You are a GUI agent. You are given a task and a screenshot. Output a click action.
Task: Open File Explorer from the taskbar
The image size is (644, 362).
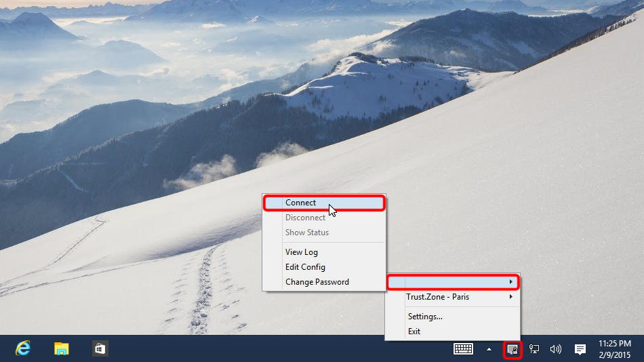point(62,348)
